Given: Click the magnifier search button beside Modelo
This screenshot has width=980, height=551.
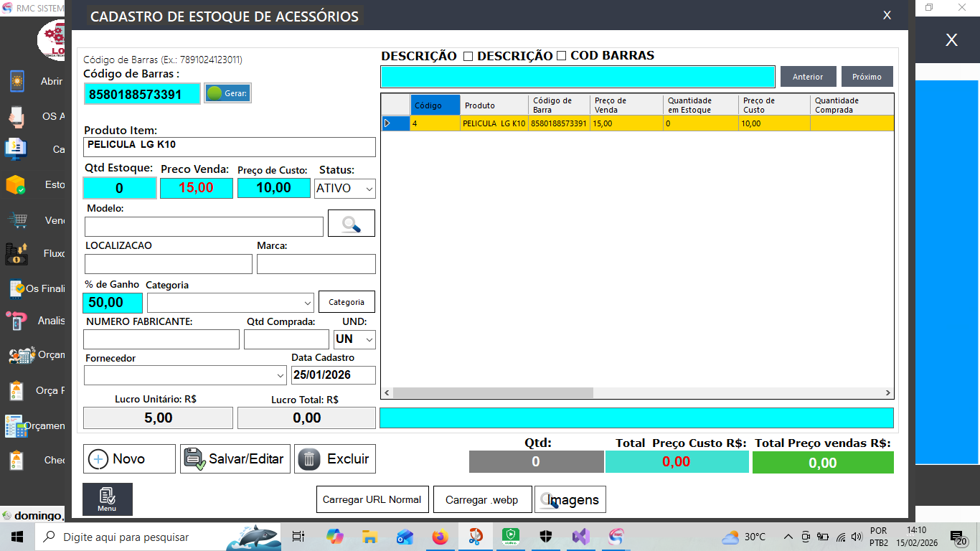Looking at the screenshot, I should (351, 223).
